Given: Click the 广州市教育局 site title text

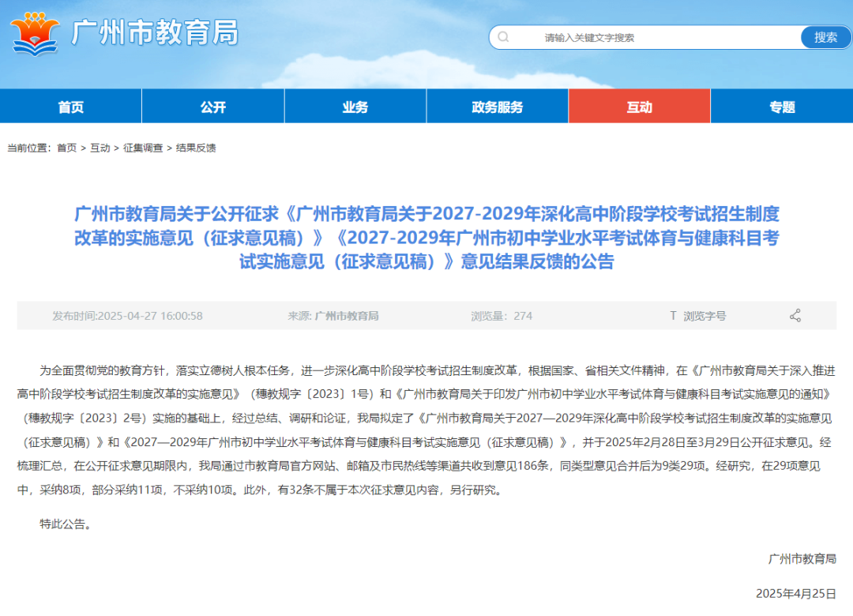Looking at the screenshot, I should (x=155, y=32).
